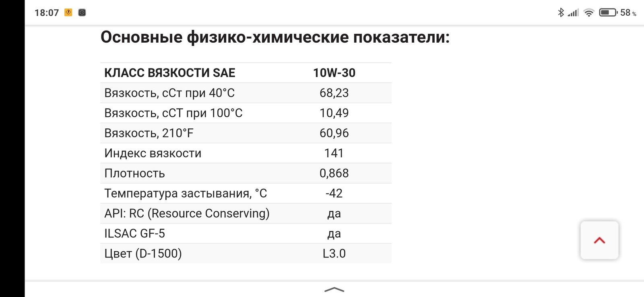Tap the Вязкость, сСт при 40°C row

(246, 93)
